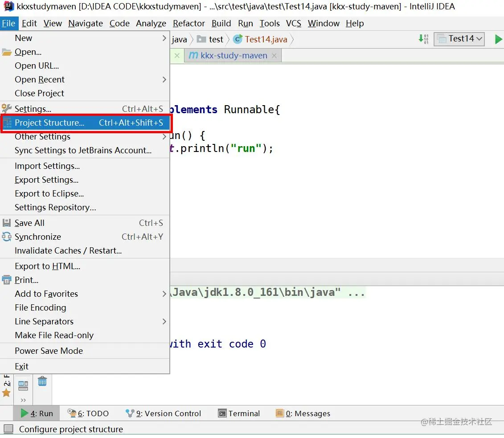This screenshot has width=504, height=438.
Task: Click the test folder icon in breadcrumb
Action: click(x=201, y=39)
